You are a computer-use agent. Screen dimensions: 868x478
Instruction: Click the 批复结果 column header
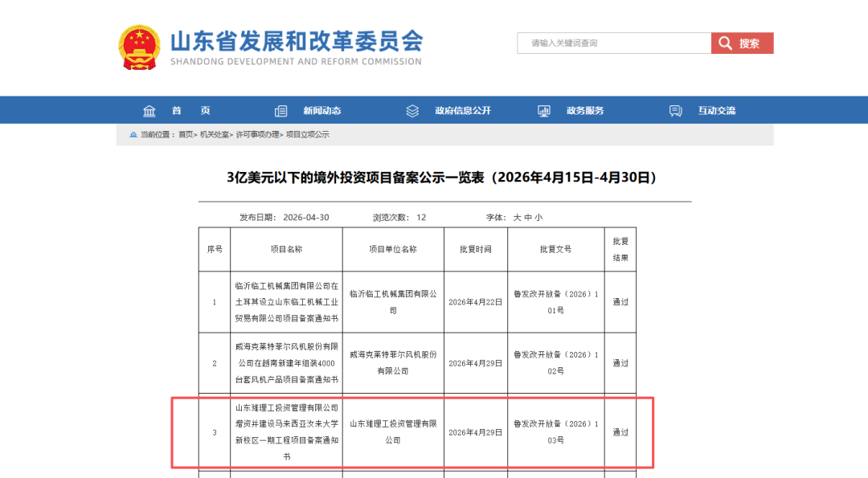620,250
